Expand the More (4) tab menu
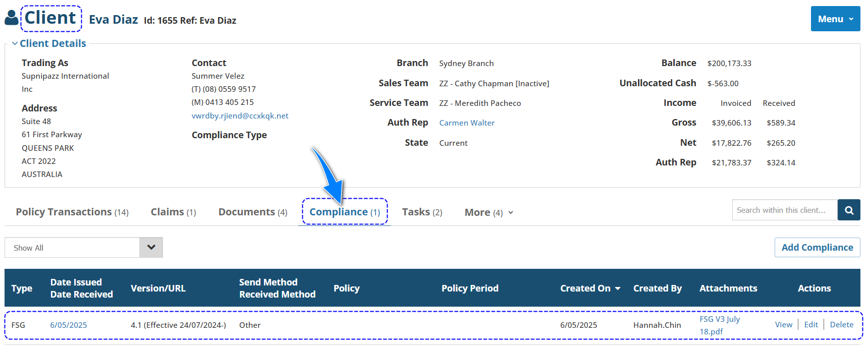The image size is (868, 348). point(489,213)
